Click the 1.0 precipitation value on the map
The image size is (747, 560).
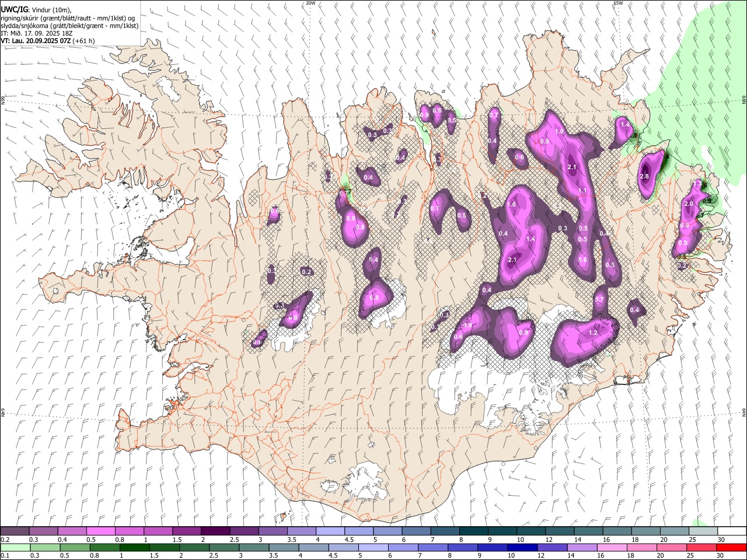(559, 131)
